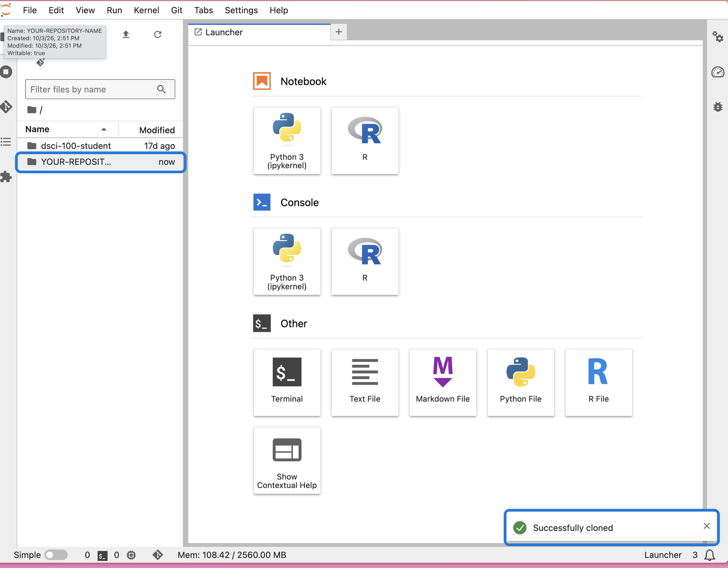Open the Tabs menu
Viewport: 728px width, 568px height.
203,10
